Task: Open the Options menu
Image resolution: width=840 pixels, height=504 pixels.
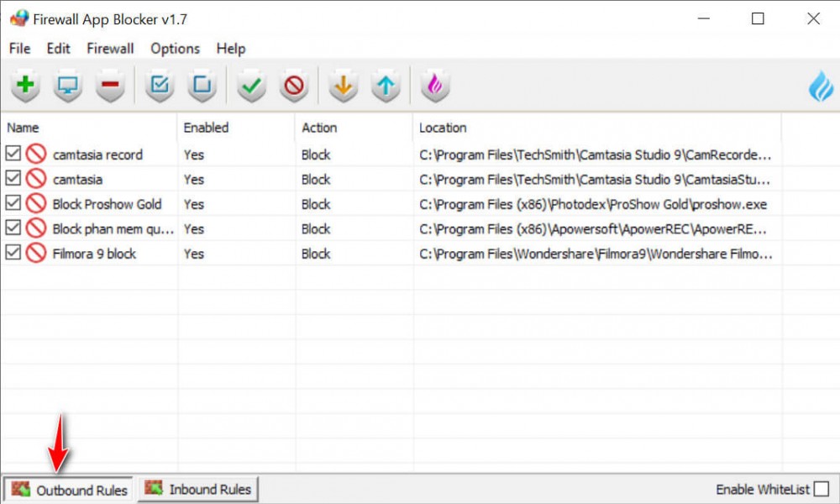Action: [x=175, y=48]
